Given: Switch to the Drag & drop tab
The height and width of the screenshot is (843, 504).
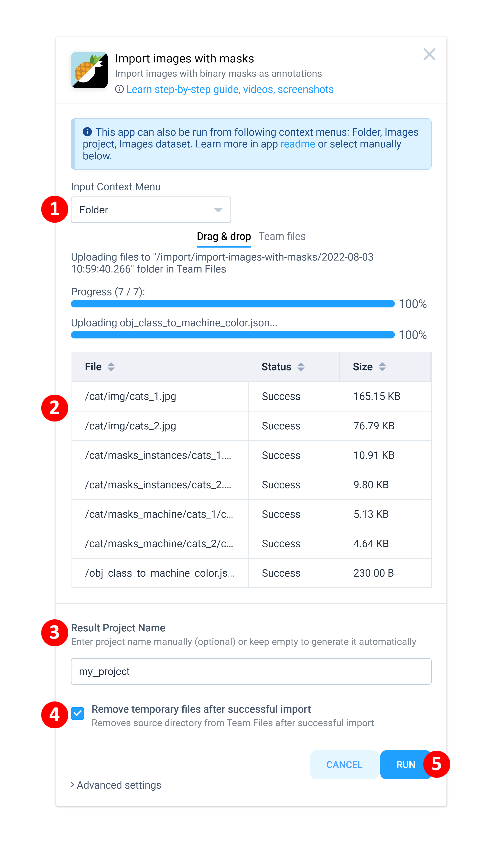Looking at the screenshot, I should pos(224,236).
